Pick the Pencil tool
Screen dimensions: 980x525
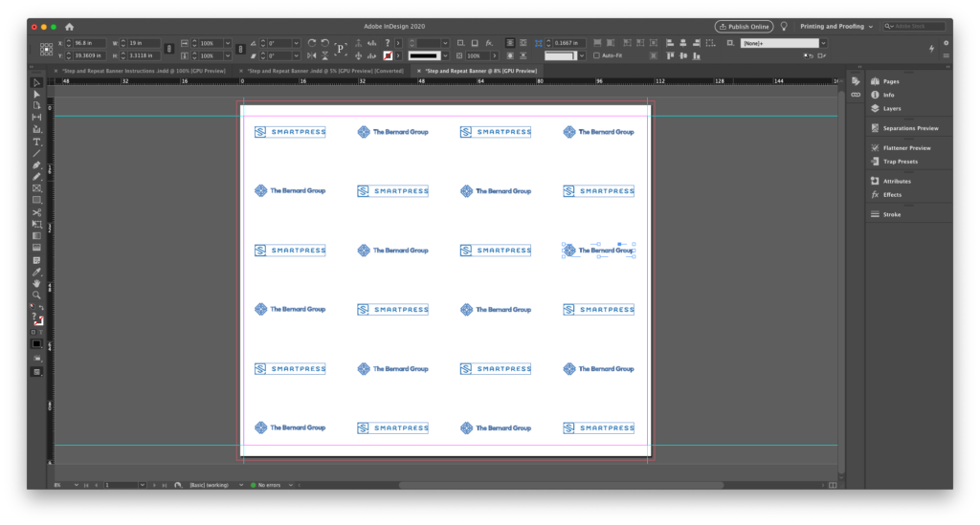pyautogui.click(x=37, y=177)
